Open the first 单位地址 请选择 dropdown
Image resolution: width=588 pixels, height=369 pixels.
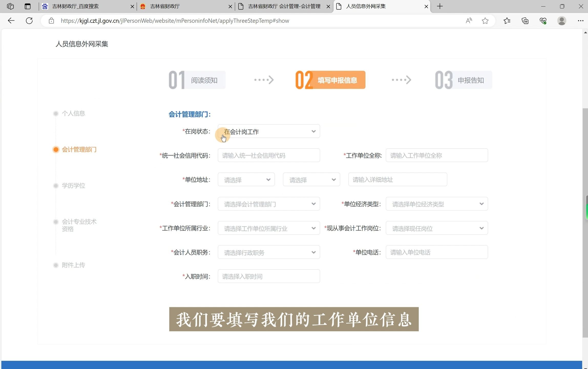tap(246, 179)
